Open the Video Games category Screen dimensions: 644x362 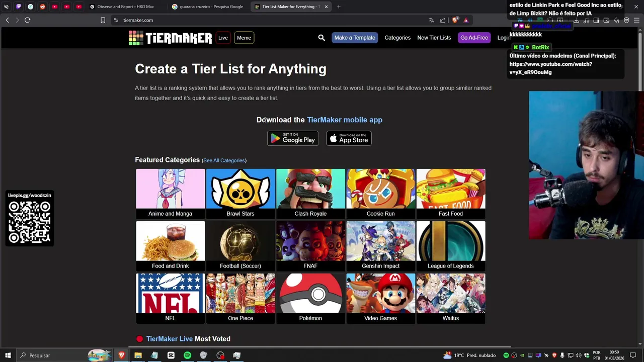click(x=380, y=298)
